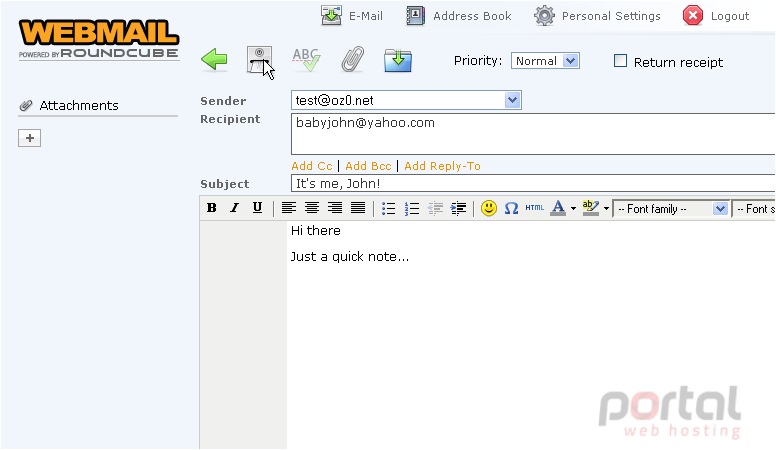776x450 pixels.
Task: Align text right
Action: pos(335,208)
